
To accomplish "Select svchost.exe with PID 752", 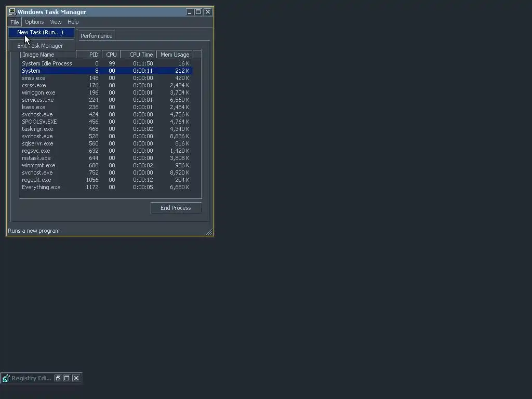I will coord(107,172).
